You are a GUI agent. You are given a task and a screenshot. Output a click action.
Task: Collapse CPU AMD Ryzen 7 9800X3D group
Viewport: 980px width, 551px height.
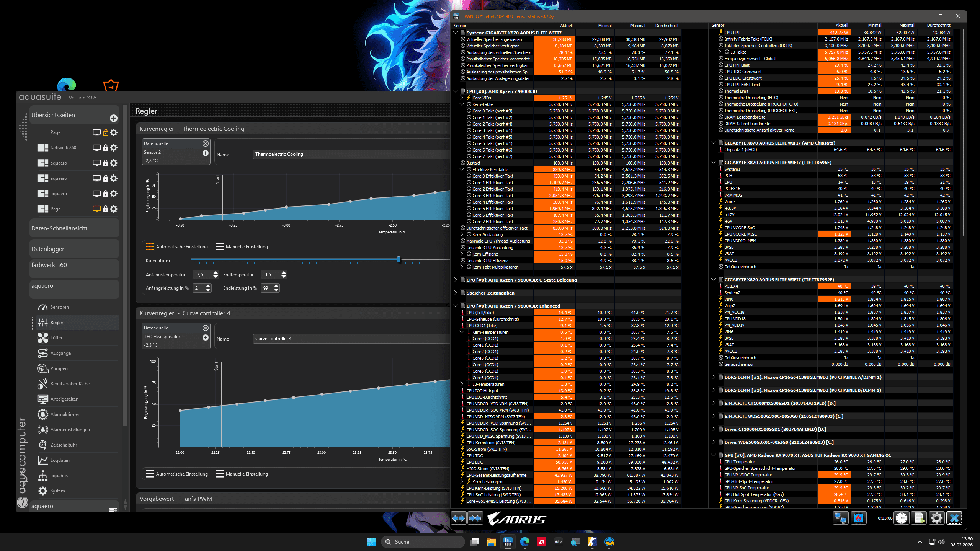click(x=456, y=91)
